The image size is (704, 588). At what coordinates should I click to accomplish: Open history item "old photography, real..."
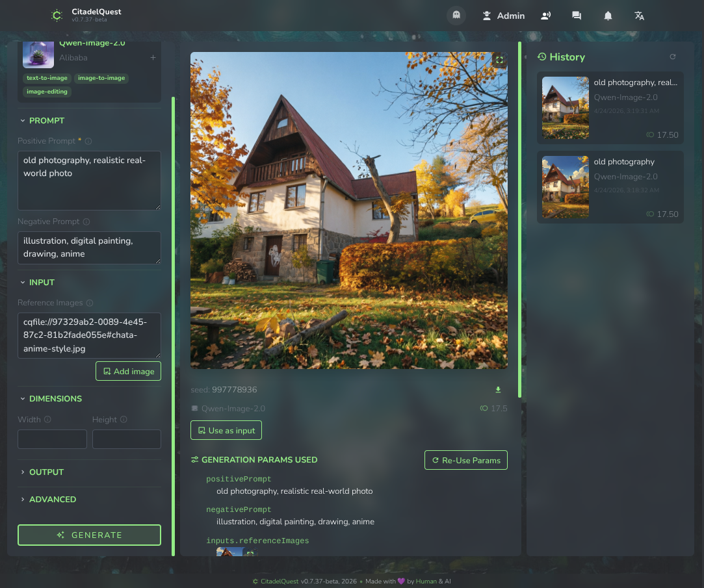point(610,108)
